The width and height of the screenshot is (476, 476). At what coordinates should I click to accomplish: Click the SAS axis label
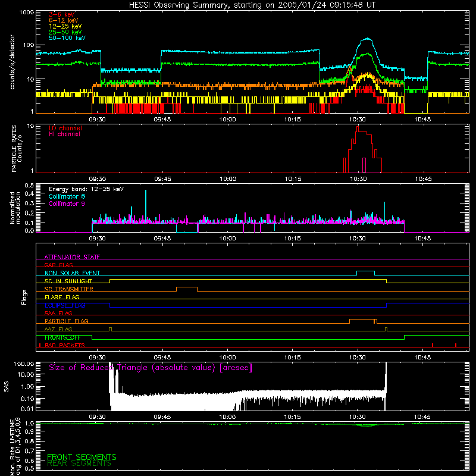7,387
